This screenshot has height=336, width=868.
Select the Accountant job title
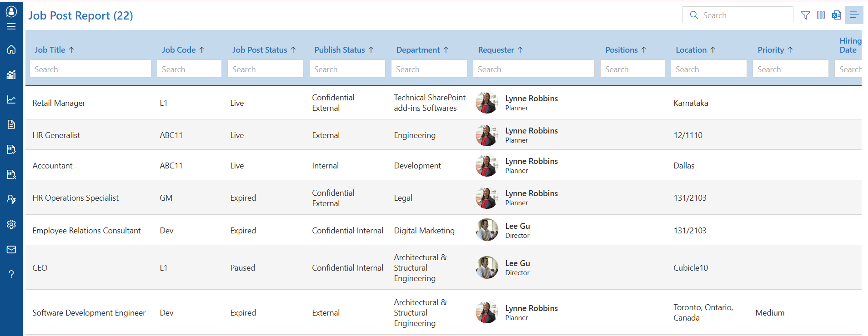52,166
